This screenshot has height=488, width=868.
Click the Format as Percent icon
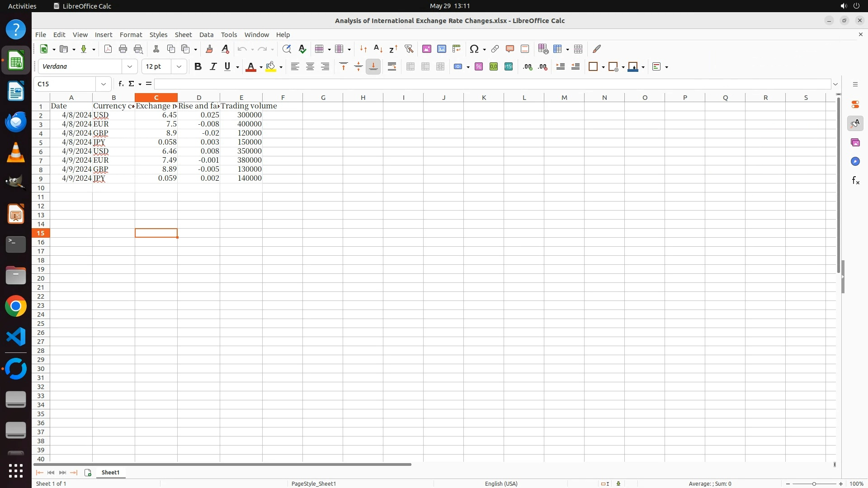479,66
